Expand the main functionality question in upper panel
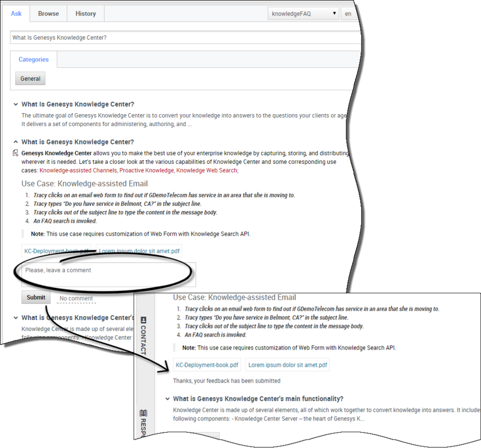The image size is (481, 448). (15, 318)
